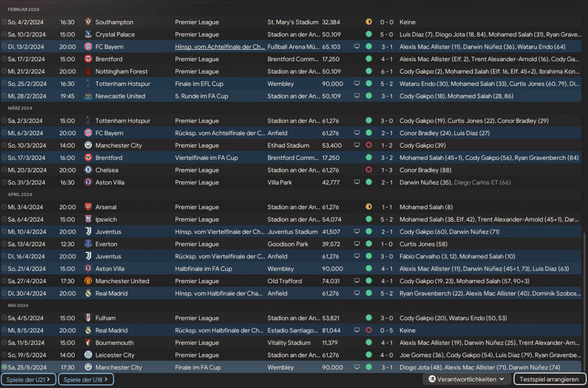Click the Fulham club badge
The height and width of the screenshot is (388, 588).
tap(88, 318)
